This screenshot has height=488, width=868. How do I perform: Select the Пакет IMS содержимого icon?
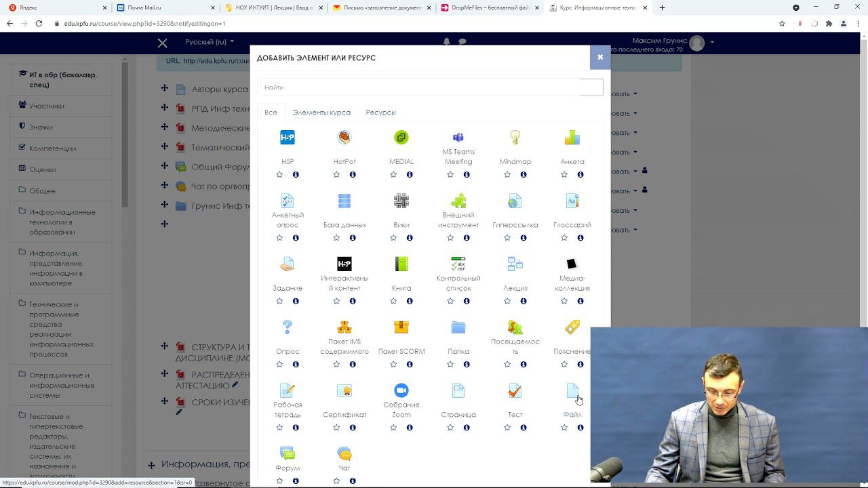click(x=344, y=327)
